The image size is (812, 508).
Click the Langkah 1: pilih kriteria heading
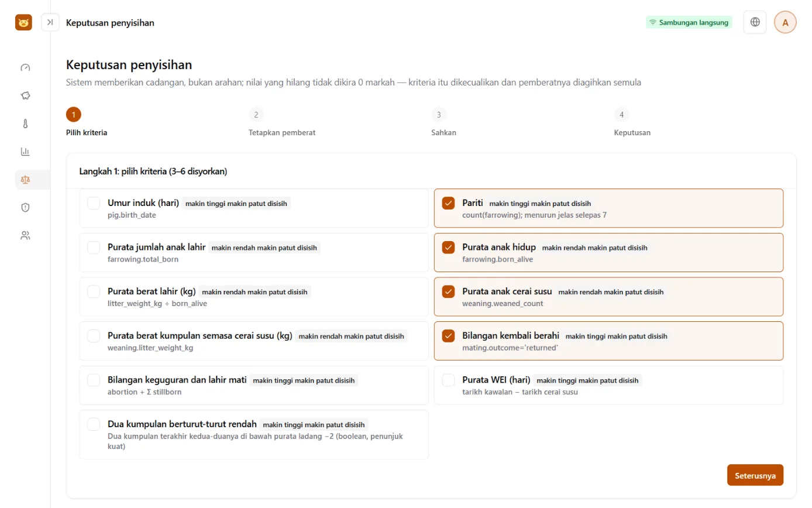[x=153, y=171]
